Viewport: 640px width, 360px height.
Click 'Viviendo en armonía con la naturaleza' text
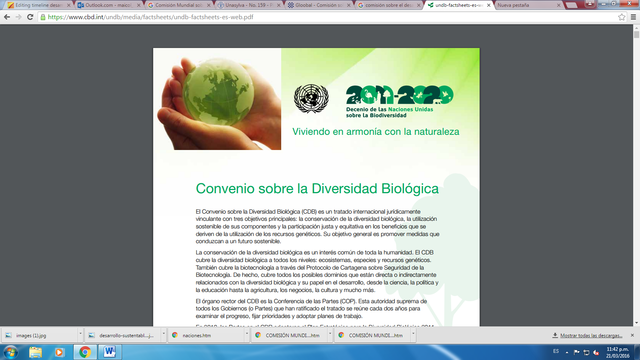pos(376,132)
